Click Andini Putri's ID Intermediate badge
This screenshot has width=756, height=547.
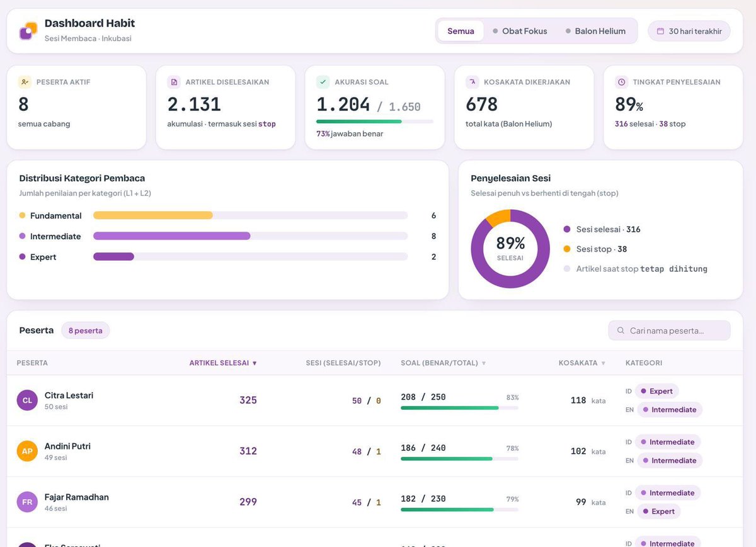click(x=667, y=442)
